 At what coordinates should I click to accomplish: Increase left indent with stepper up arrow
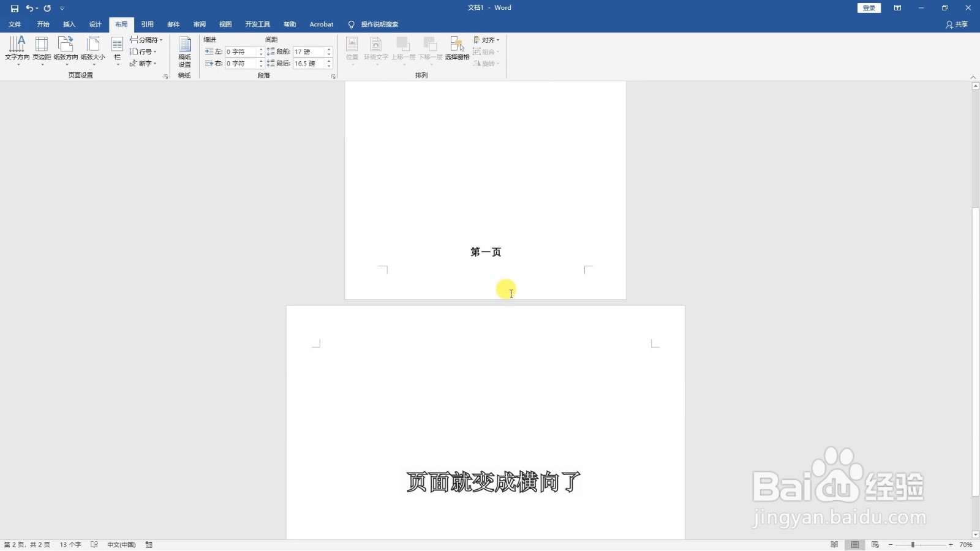point(261,49)
